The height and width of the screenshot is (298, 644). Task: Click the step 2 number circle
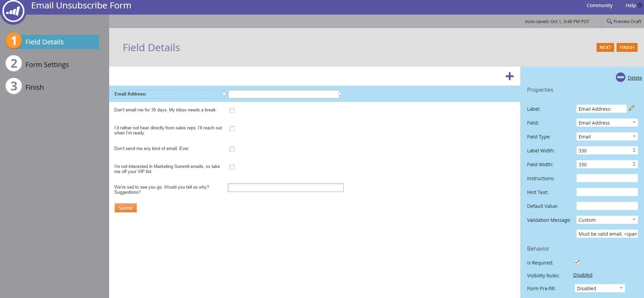(x=14, y=63)
